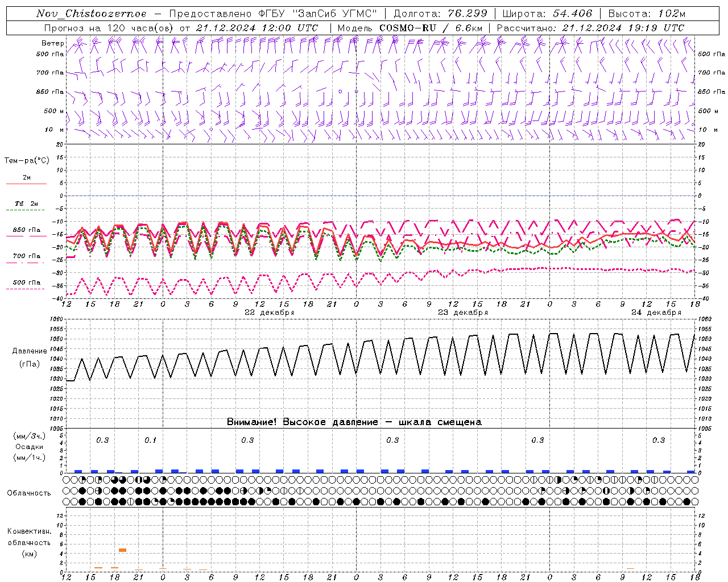728x582 pixels.
Task: Click the Облачность cloudiness row label
Action: pyautogui.click(x=29, y=493)
